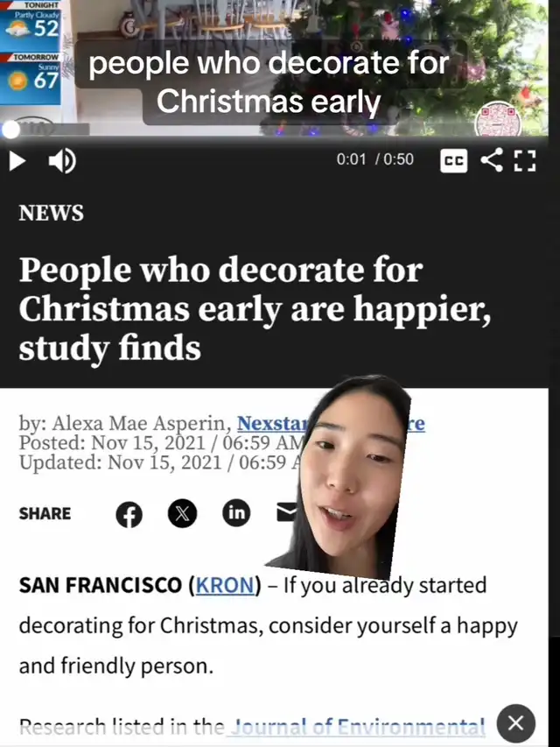This screenshot has height=747, width=560.
Task: Enter fullscreen video mode
Action: (525, 160)
